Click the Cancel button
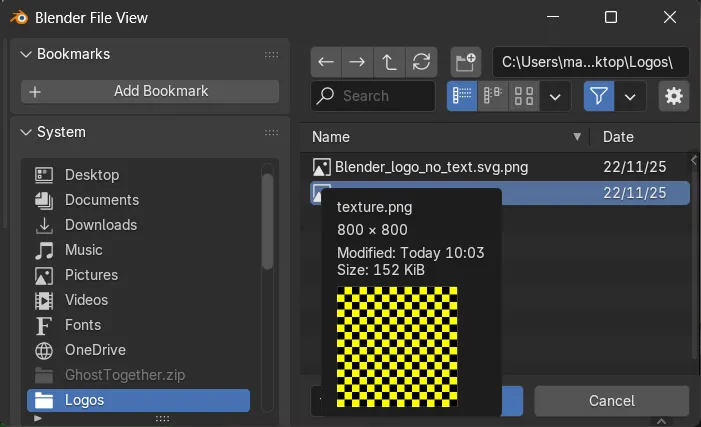Viewport: 701px width, 427px height. point(612,401)
